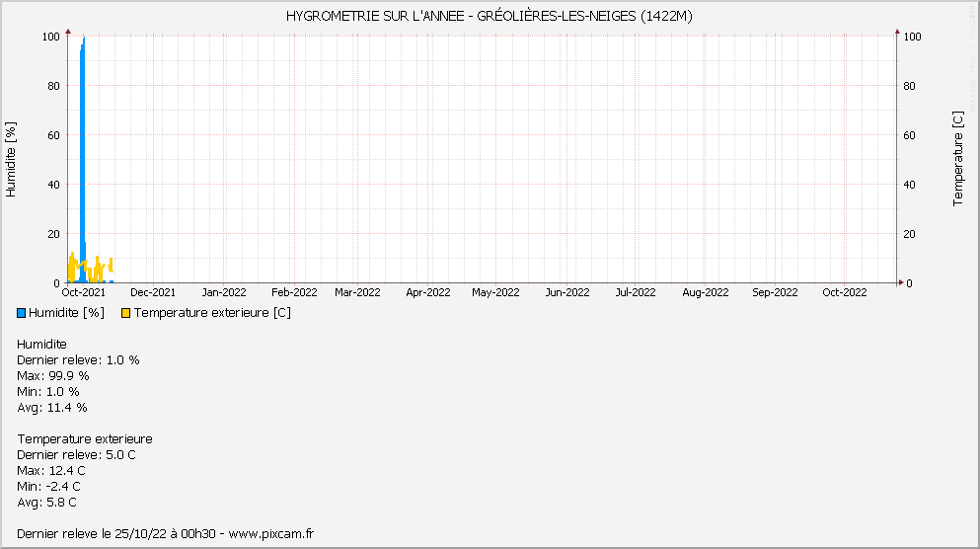
Task: Click the yellow temperature line in the chart
Action: click(x=72, y=263)
